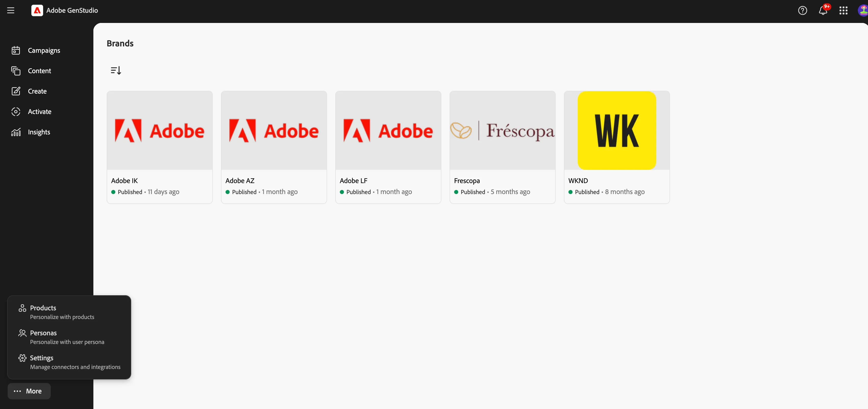
Task: Select Settings in the More menu
Action: 69,362
